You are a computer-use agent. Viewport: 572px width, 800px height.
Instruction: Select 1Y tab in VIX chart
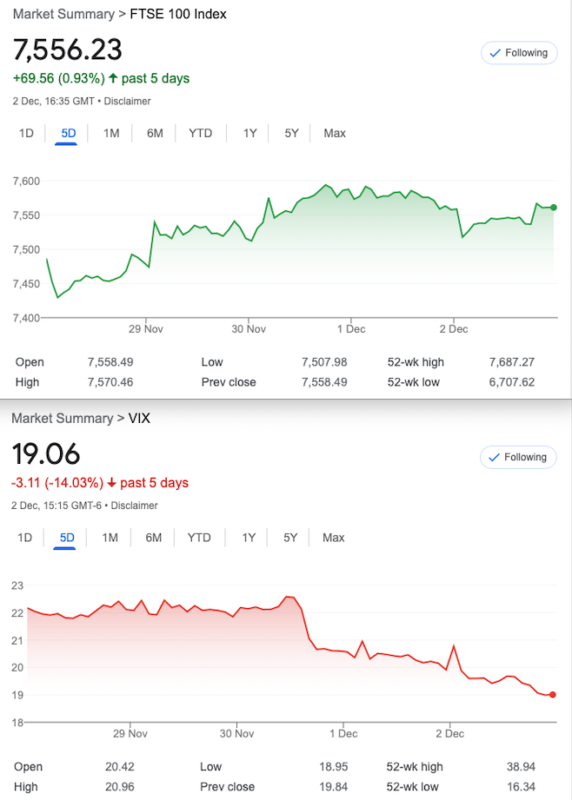(248, 538)
